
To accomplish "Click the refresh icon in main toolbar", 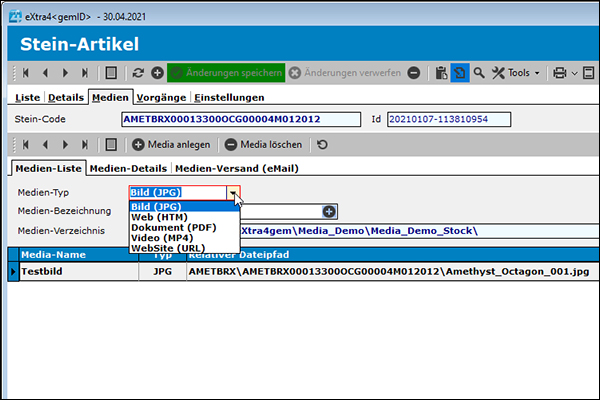I will pos(138,73).
